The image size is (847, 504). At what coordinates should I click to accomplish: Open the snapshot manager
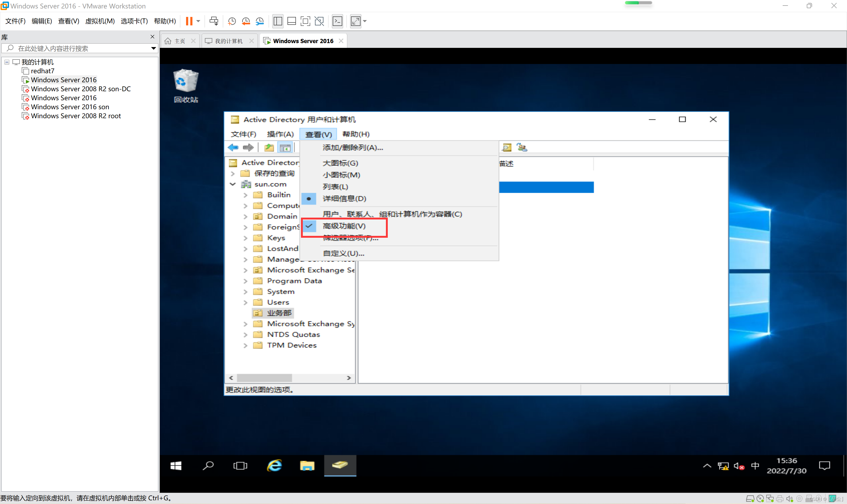(x=260, y=21)
